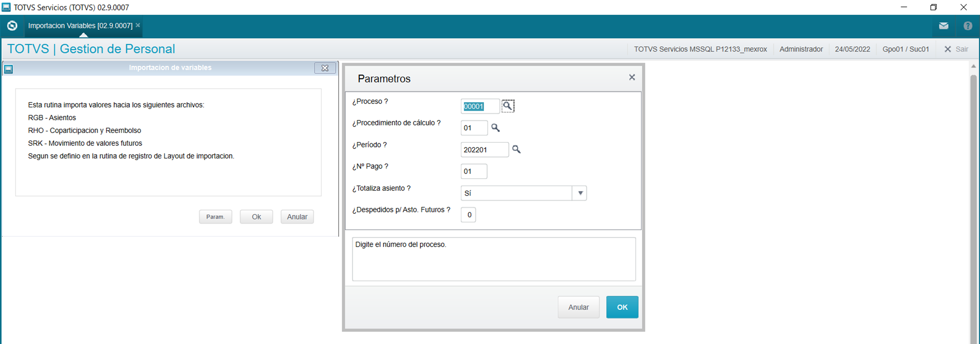The image size is (980, 344).
Task: Click Anular in the Parametros dialog
Action: (x=578, y=307)
